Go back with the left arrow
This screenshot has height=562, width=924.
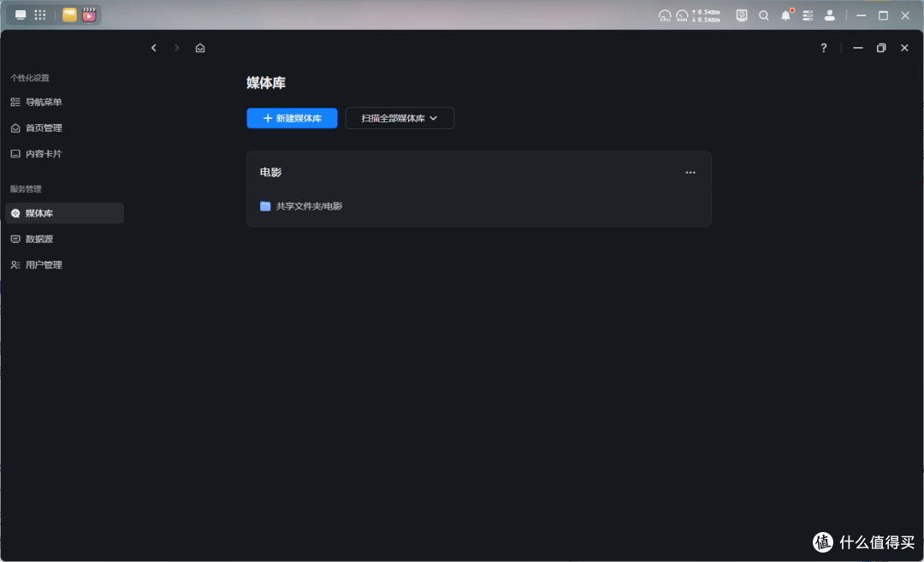click(x=154, y=48)
